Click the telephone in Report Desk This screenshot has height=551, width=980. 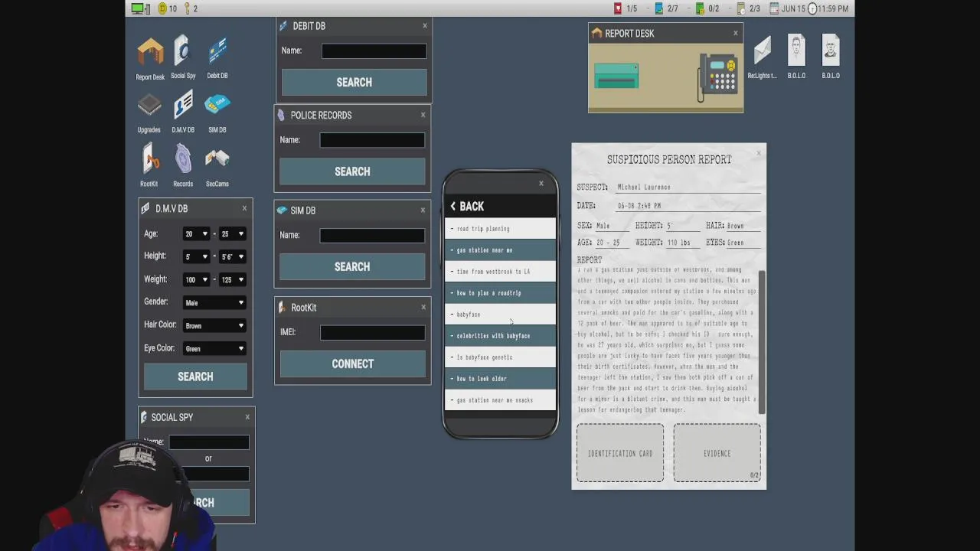coord(717,76)
